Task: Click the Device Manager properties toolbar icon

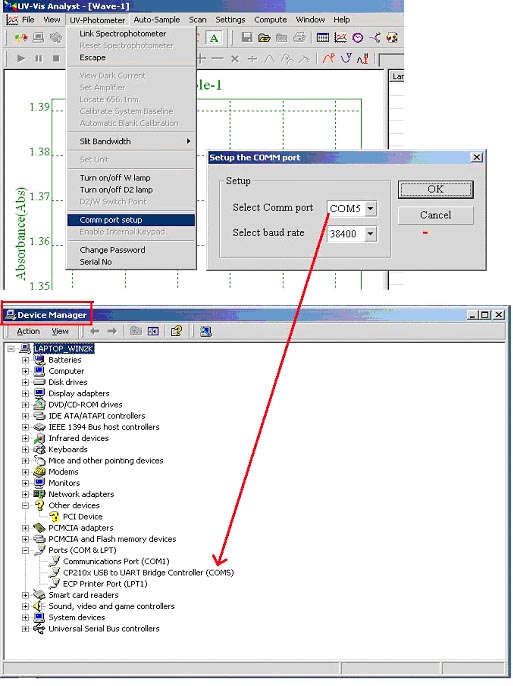Action: (176, 331)
